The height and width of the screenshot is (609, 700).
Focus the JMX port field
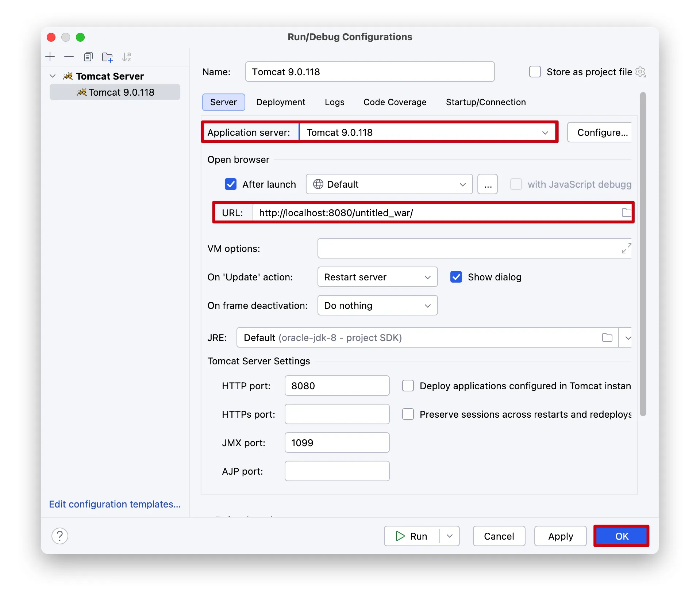click(x=337, y=443)
